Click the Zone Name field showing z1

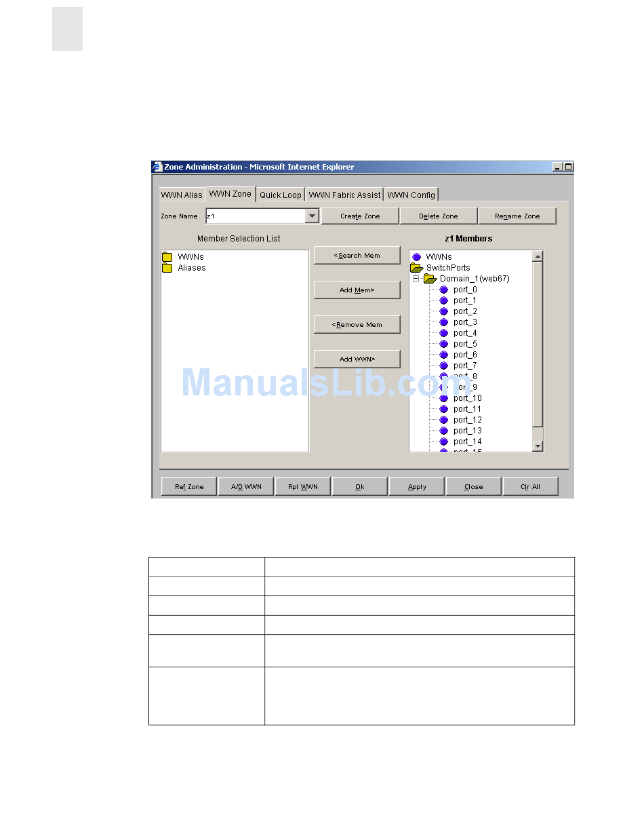[x=256, y=216]
